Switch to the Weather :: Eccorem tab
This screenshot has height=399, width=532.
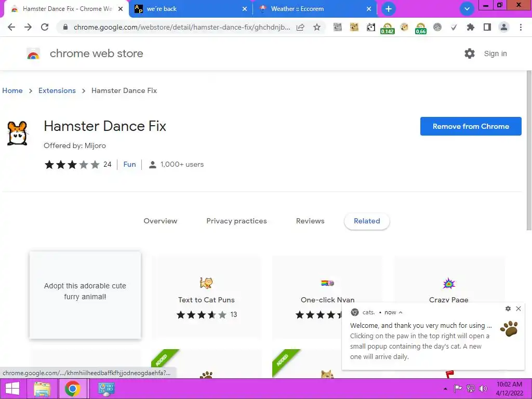[x=315, y=9]
